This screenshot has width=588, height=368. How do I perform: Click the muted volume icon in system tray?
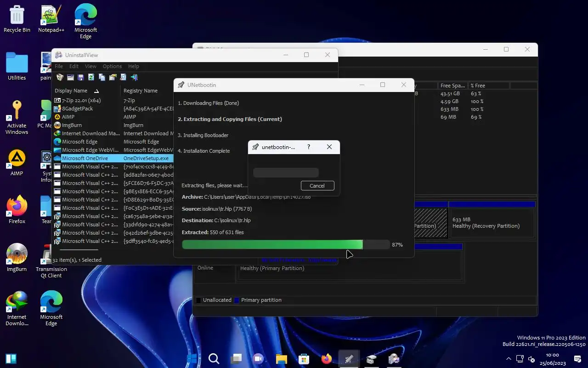[x=531, y=359]
